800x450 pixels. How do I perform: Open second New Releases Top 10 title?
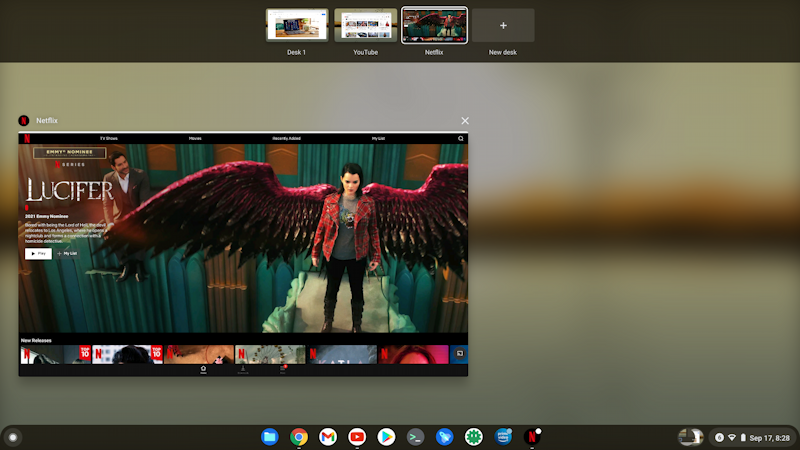[x=128, y=355]
